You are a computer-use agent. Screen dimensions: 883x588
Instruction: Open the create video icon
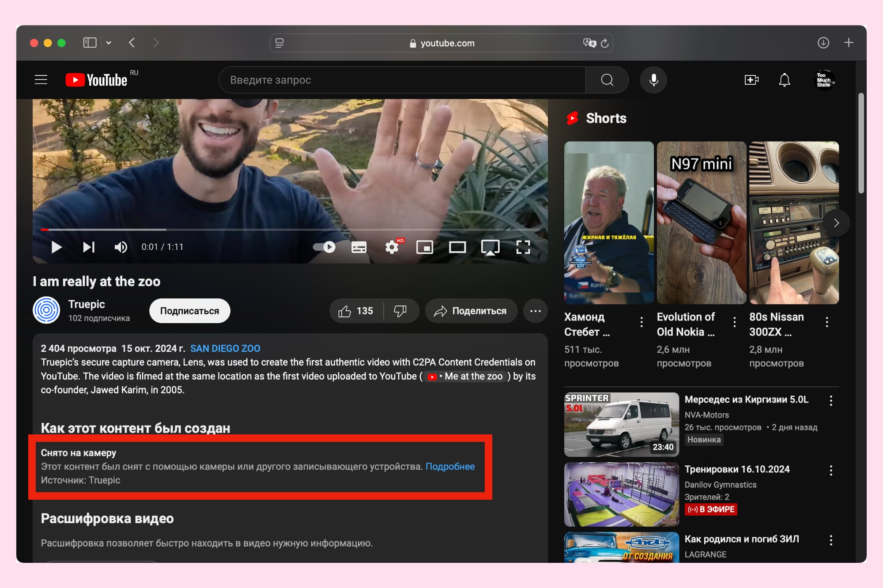pos(751,80)
